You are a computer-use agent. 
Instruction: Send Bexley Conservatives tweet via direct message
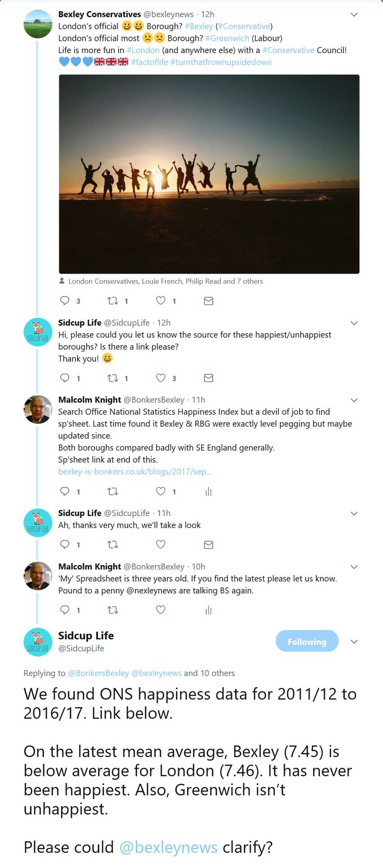[208, 301]
